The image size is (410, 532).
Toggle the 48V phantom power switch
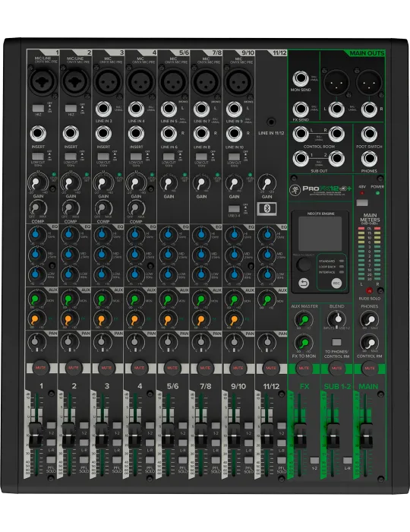point(362,203)
